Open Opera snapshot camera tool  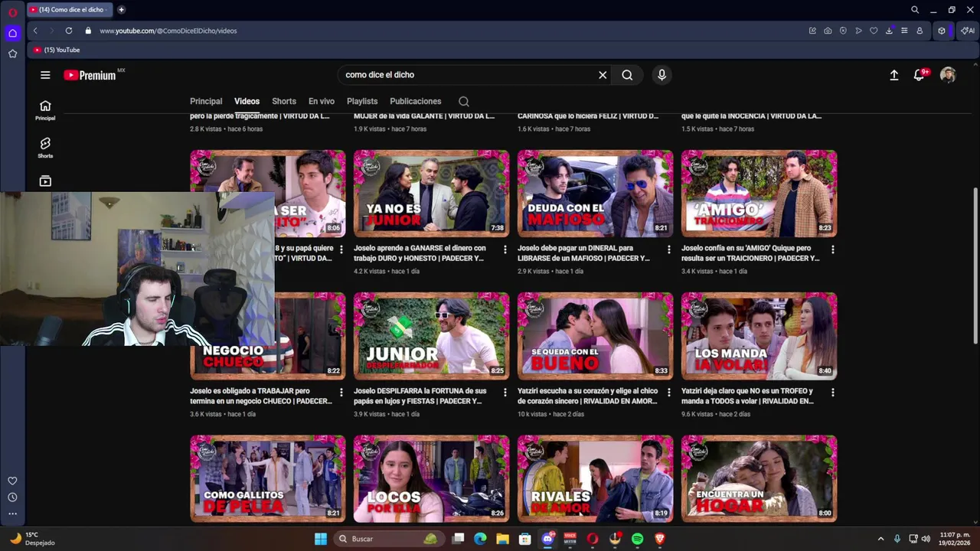(828, 31)
